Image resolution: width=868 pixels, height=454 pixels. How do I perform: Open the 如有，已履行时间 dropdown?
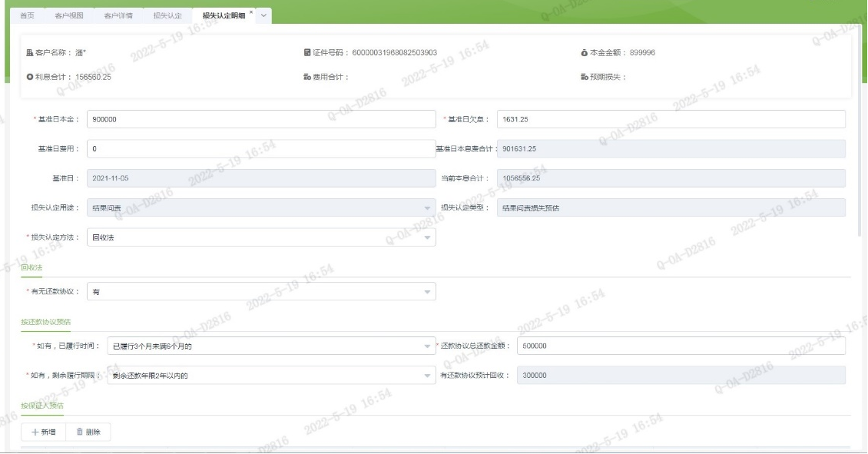[x=271, y=346]
